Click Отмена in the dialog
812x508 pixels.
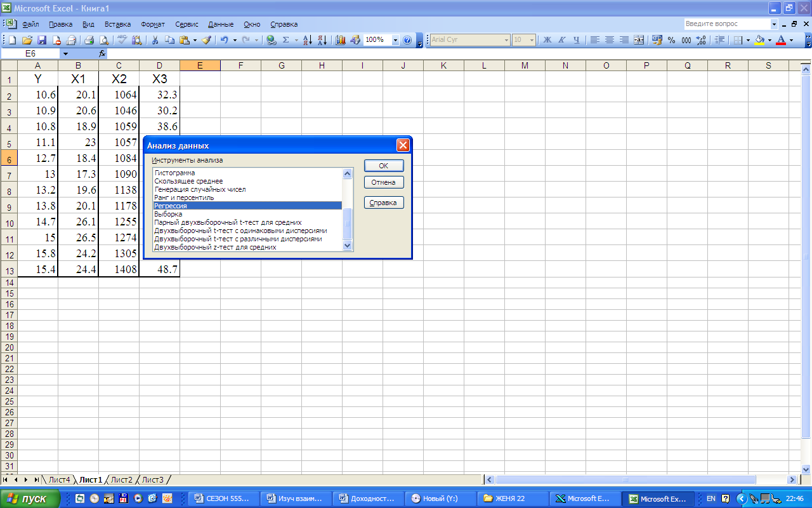384,182
